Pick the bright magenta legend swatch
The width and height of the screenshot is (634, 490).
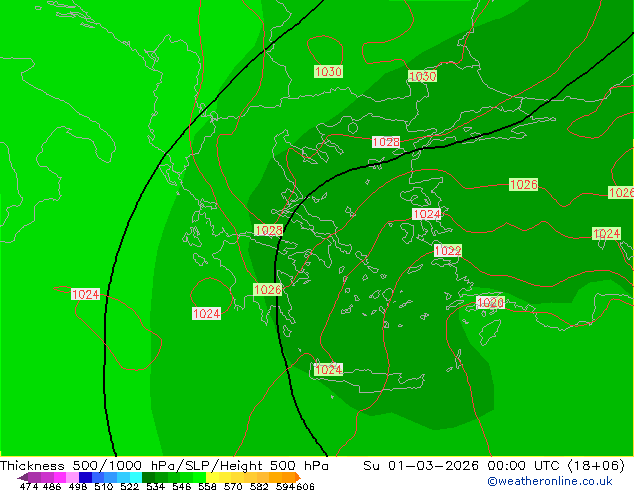point(60,477)
